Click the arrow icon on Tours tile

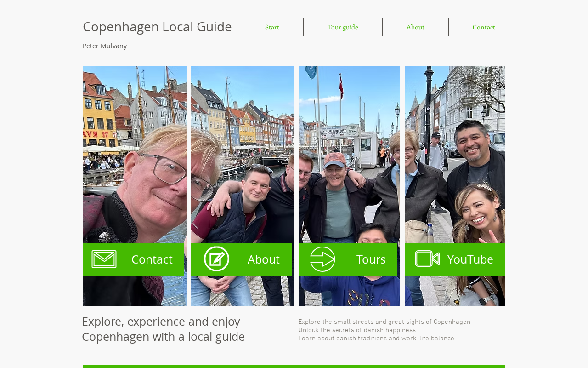[x=322, y=259]
